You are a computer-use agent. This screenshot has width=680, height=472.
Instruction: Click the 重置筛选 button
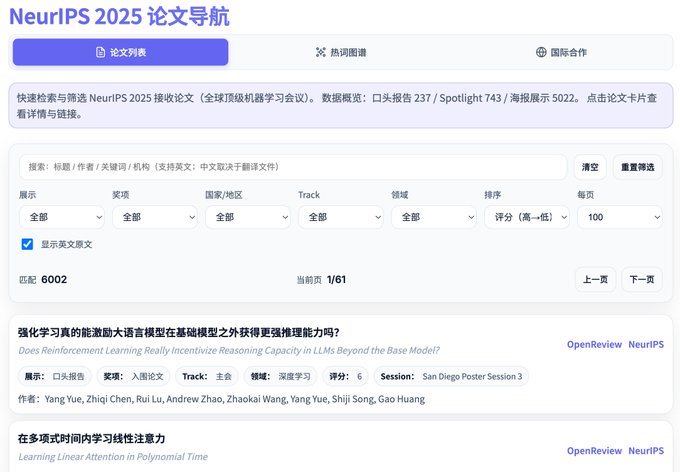pos(637,167)
